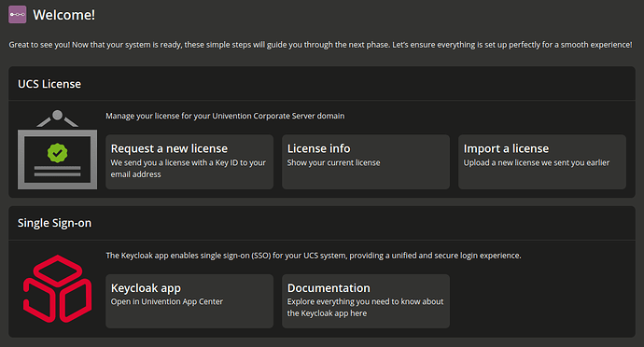Open the License info tile
This screenshot has width=644, height=347.
coord(366,161)
